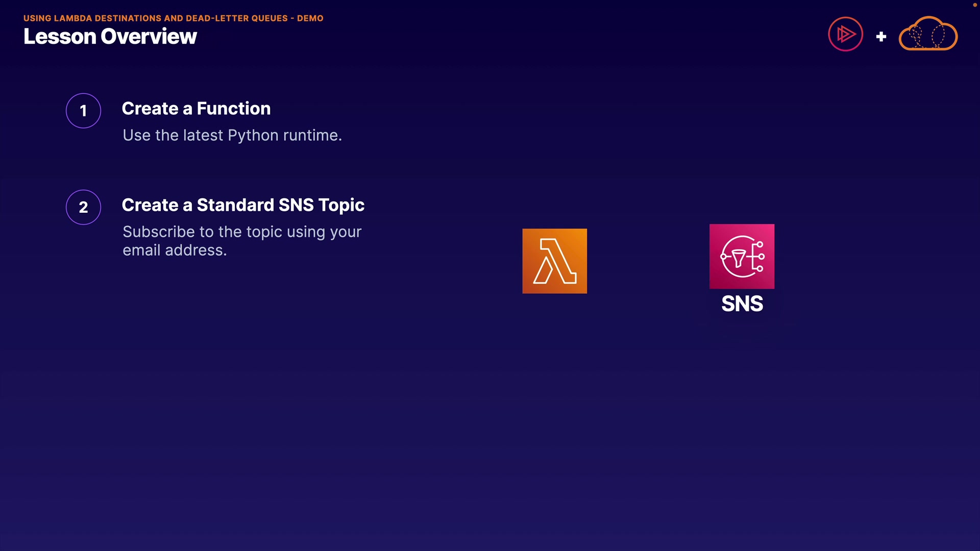Click "Use the latest Python runtime." text
Screen dimensions: 980x551
(232, 135)
